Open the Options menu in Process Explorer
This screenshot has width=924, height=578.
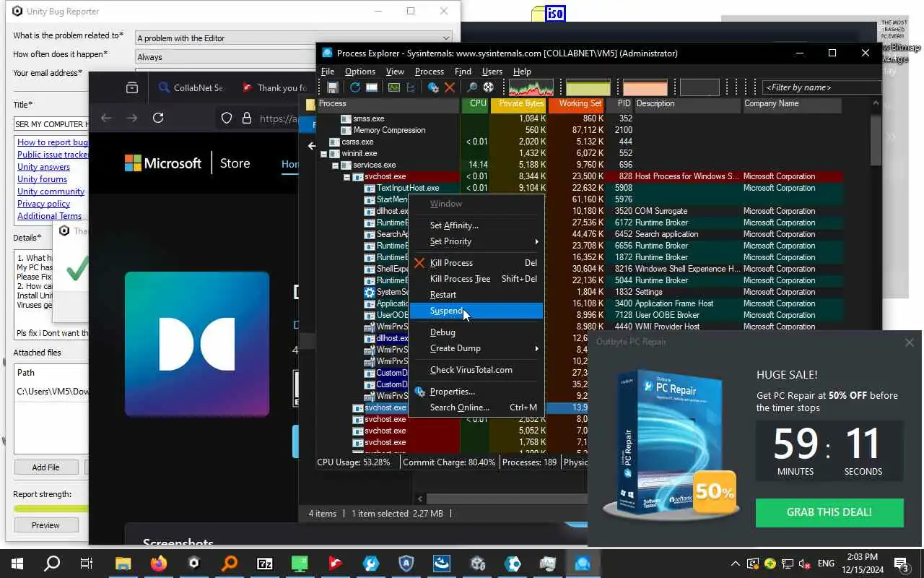click(359, 72)
